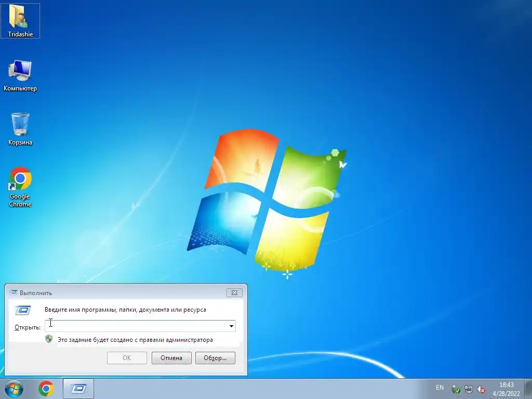Click the Открыть: label

[28, 327]
